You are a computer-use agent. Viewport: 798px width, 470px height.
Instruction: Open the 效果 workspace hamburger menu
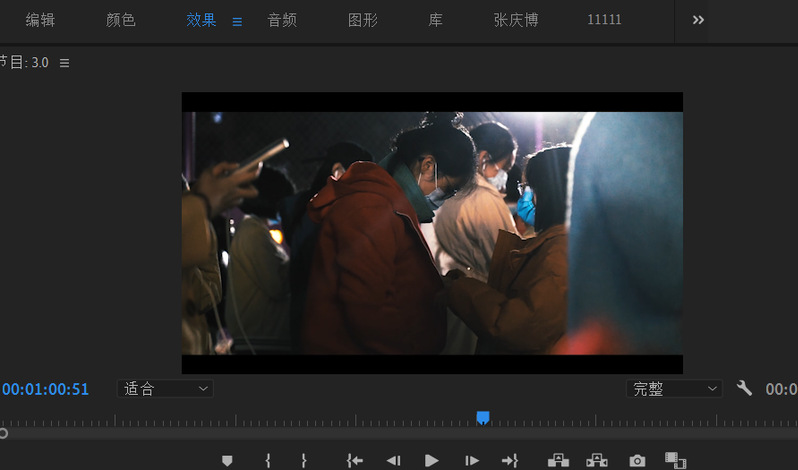coord(237,21)
